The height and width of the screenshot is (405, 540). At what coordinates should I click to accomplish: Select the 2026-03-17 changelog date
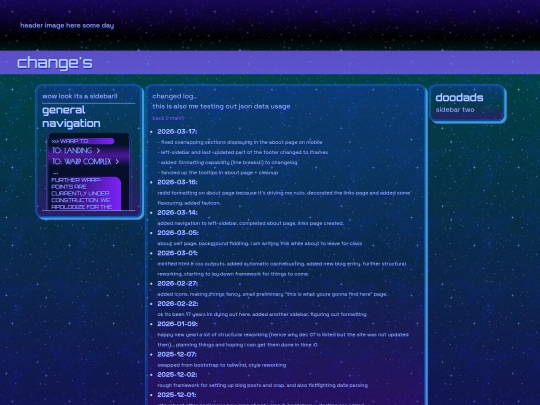click(x=177, y=132)
